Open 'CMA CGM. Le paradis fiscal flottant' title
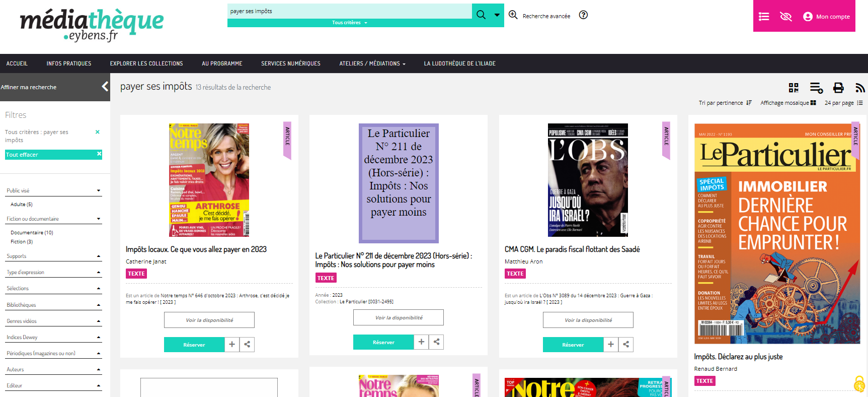The height and width of the screenshot is (397, 868). pos(572,249)
